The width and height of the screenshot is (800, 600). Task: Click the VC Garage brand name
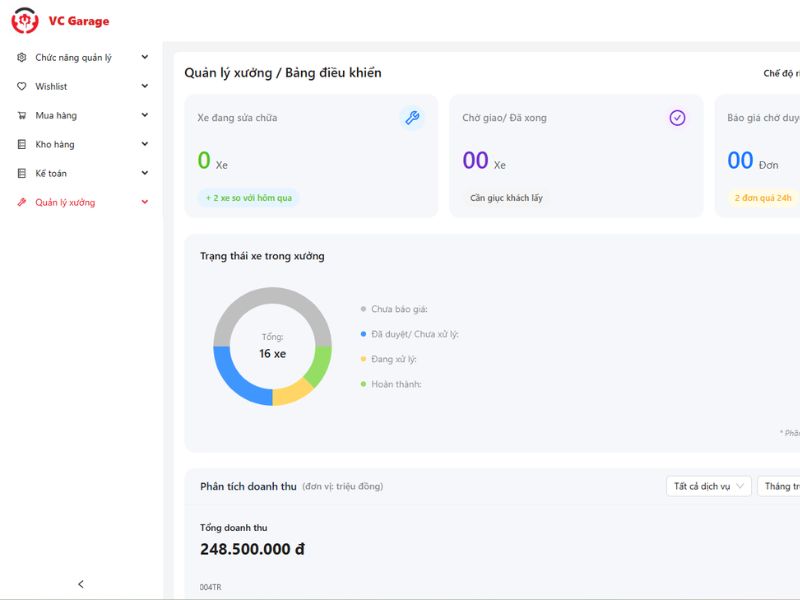click(79, 21)
